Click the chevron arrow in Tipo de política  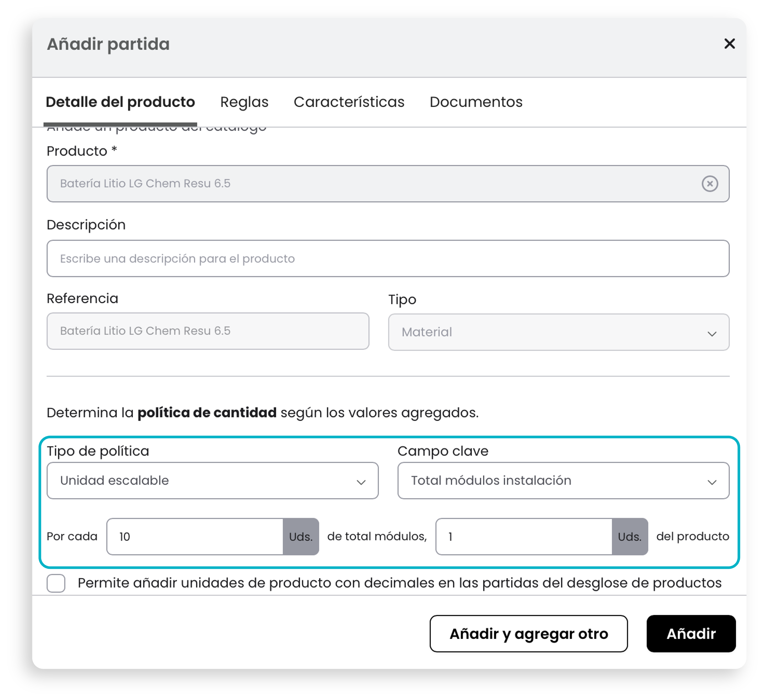tap(361, 482)
